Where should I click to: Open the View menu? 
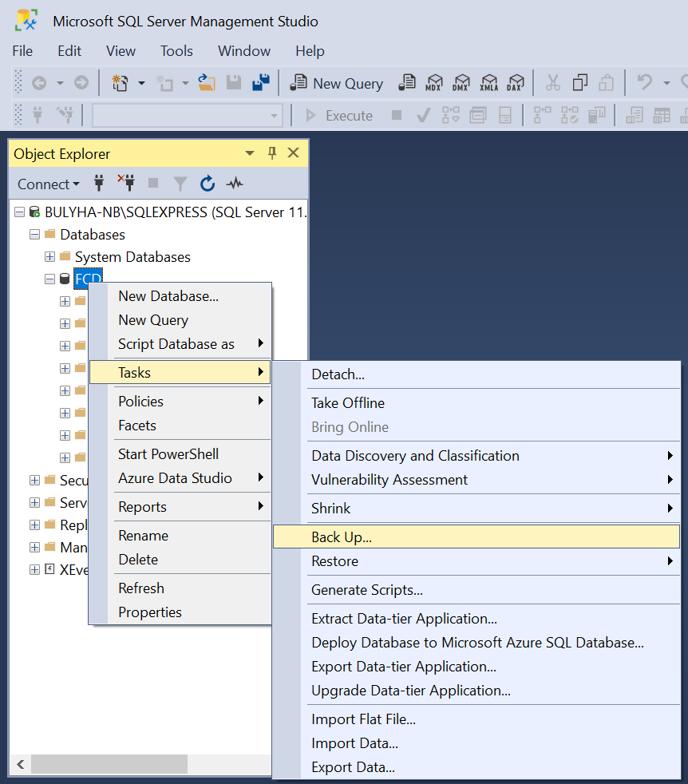[121, 51]
